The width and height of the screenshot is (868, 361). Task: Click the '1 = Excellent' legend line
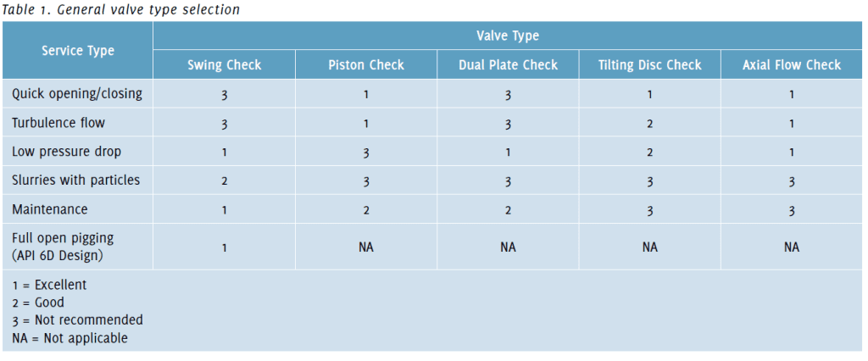click(x=49, y=286)
